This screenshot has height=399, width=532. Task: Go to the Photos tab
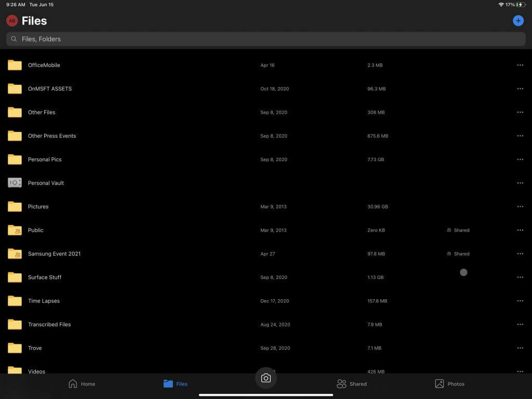tap(449, 384)
